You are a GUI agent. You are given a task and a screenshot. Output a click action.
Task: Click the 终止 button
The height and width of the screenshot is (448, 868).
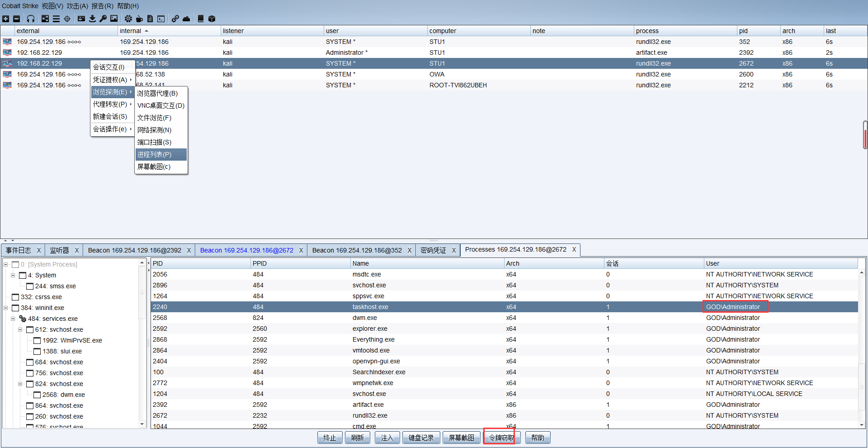(x=330, y=438)
